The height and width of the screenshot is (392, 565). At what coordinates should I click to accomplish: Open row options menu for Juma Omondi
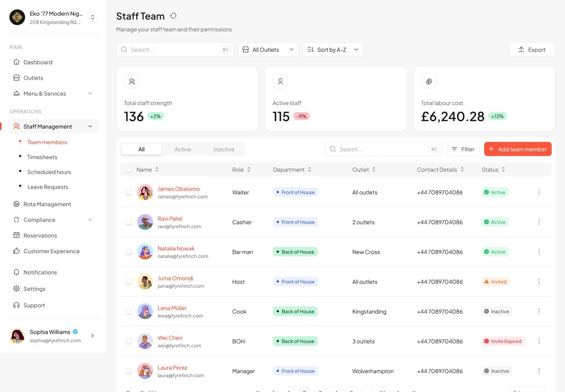pos(539,281)
